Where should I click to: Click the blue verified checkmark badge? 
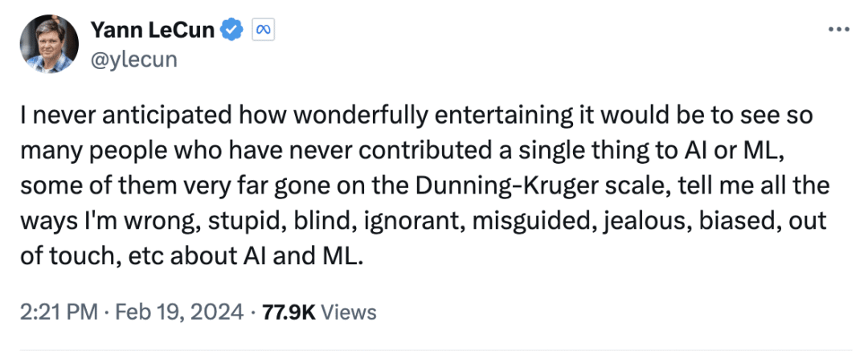(232, 31)
